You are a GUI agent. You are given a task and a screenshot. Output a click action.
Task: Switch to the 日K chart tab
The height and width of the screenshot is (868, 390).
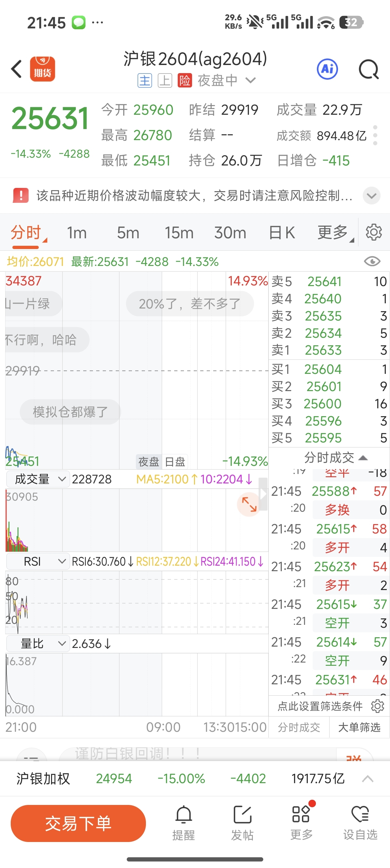tap(282, 232)
